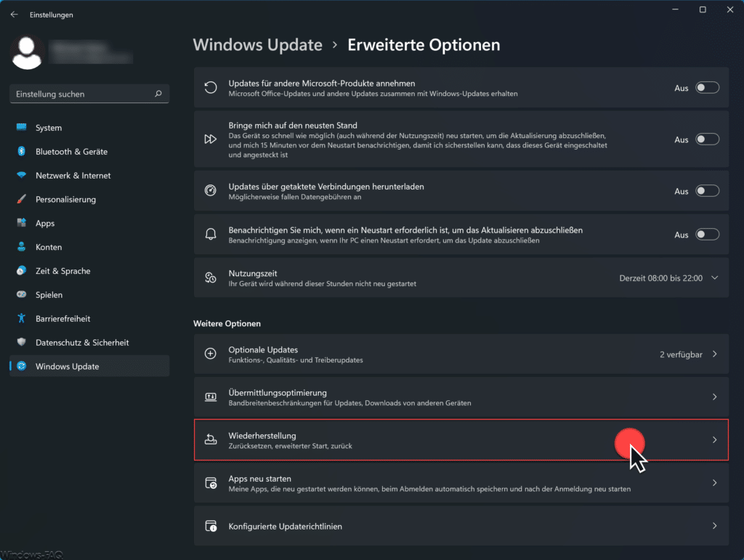Click the Apps sidebar icon
744x560 pixels.
tap(21, 223)
